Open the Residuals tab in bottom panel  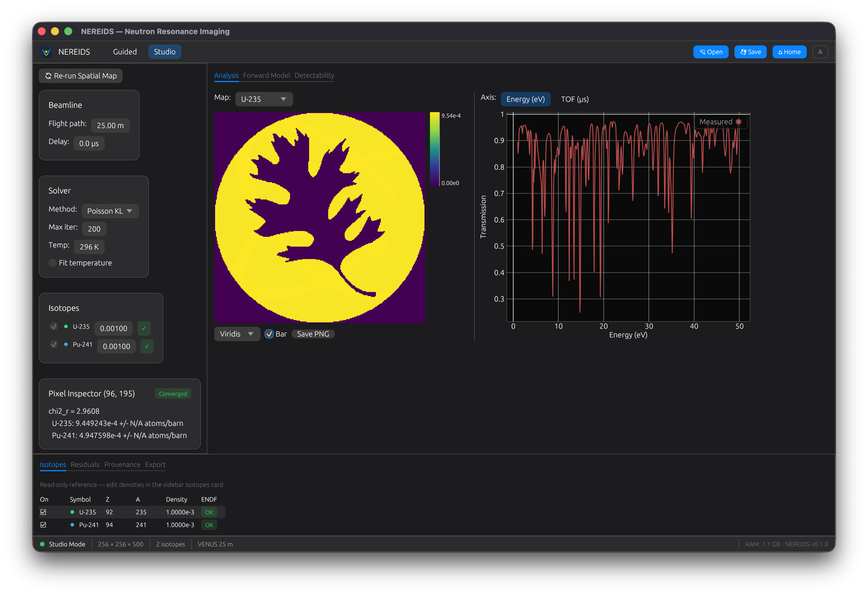[85, 465]
